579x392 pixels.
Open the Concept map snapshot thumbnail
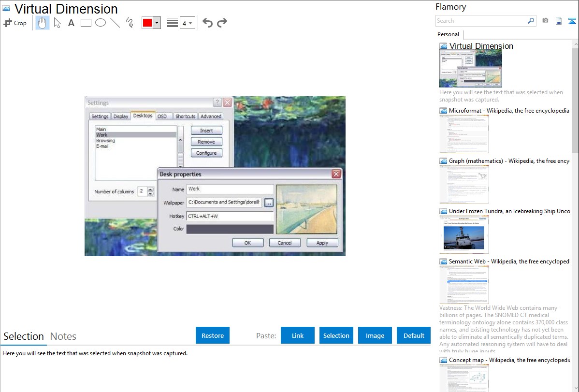464,378
